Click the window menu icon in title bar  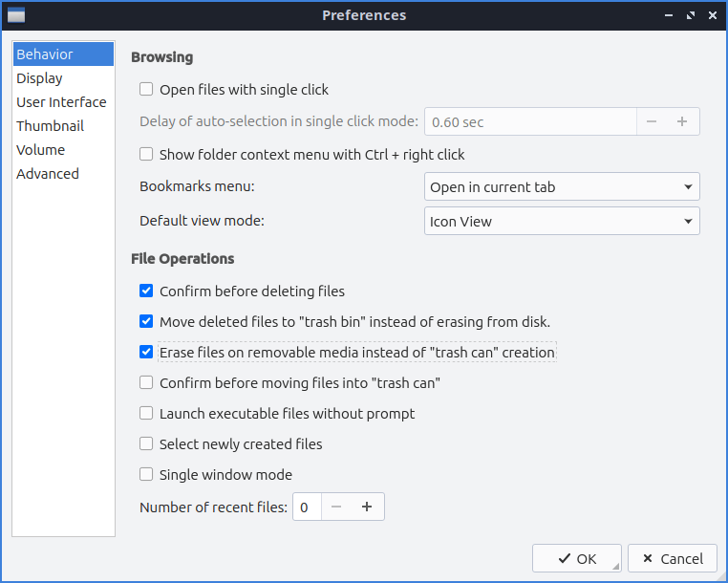(x=16, y=15)
